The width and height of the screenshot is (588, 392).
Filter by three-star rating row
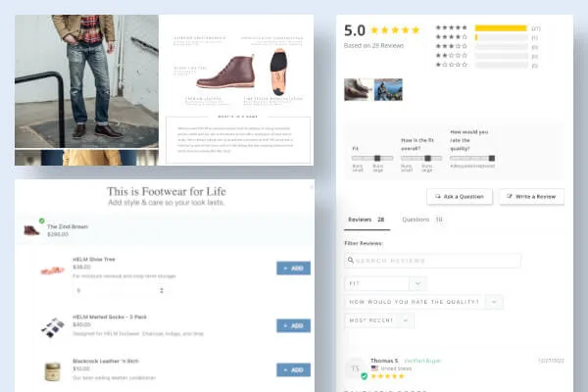click(487, 47)
